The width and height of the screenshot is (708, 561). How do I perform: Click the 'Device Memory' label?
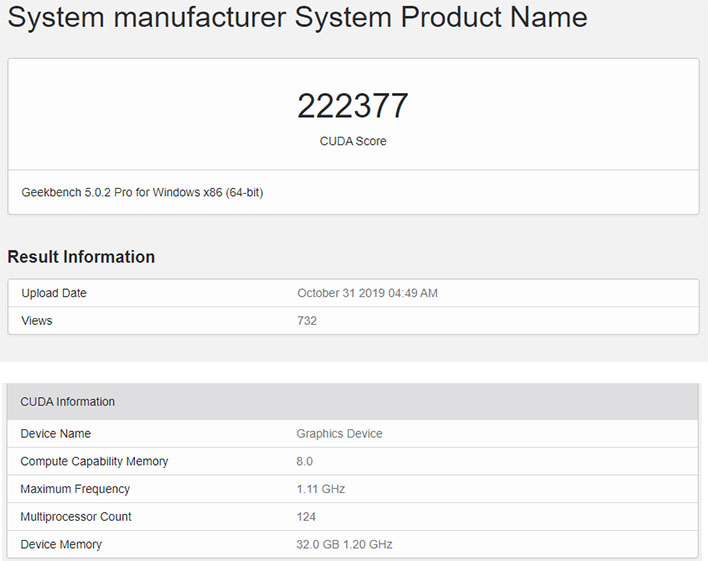coord(61,544)
